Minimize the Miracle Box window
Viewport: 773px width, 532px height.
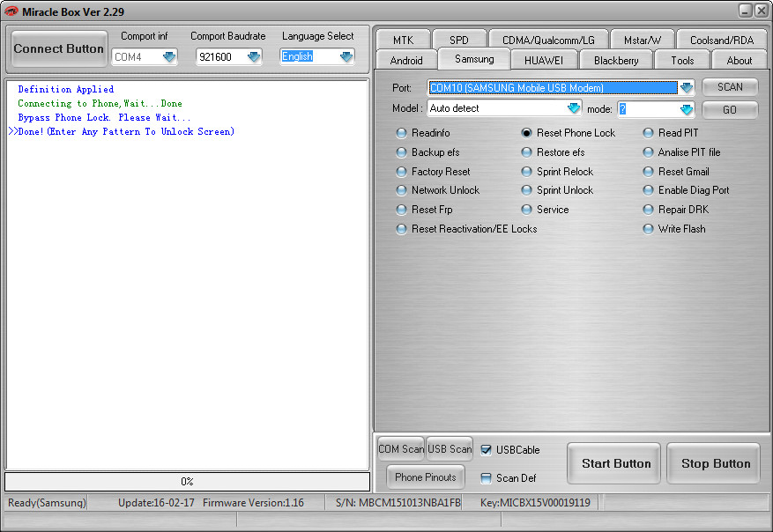[x=746, y=11]
